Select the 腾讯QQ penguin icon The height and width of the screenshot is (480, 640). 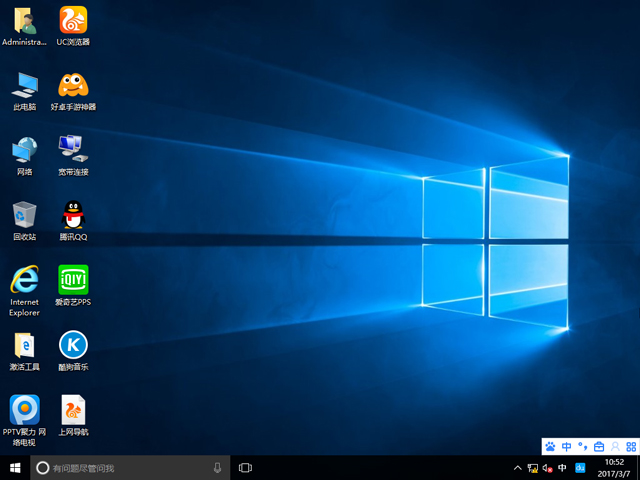[73, 214]
